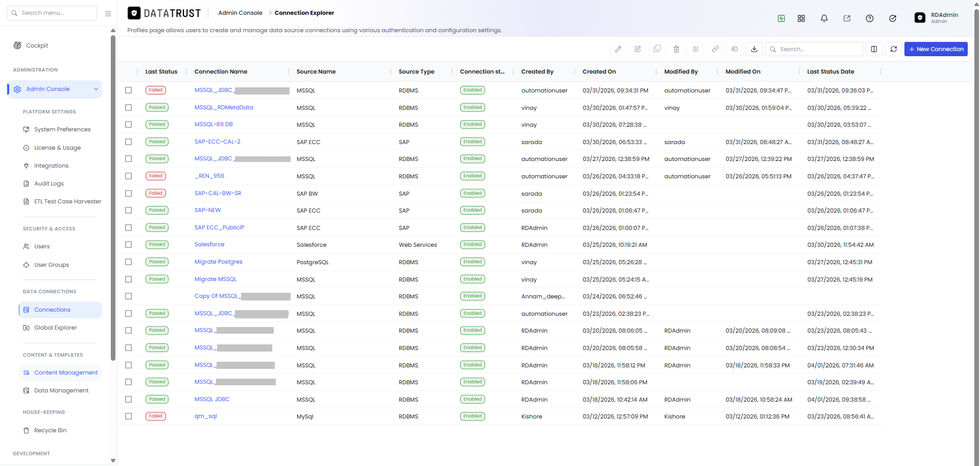Click the download export icon

pyautogui.click(x=754, y=49)
